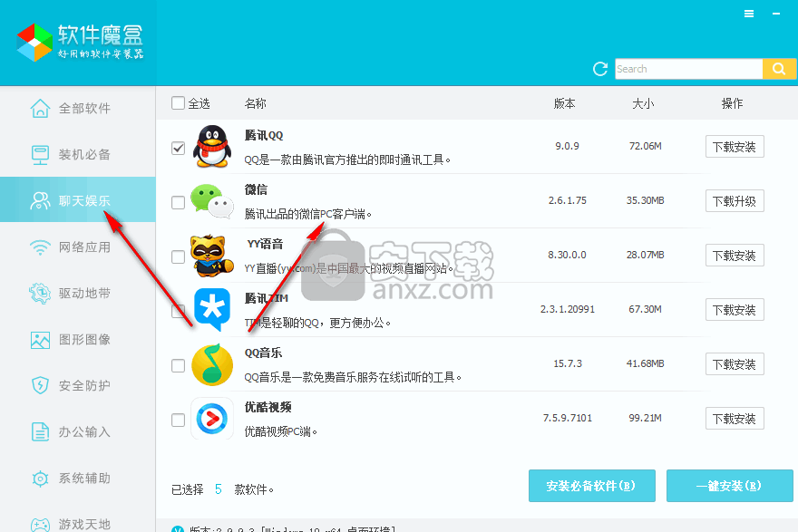Select the 系统辅助 category
The image size is (798, 532).
click(x=77, y=479)
